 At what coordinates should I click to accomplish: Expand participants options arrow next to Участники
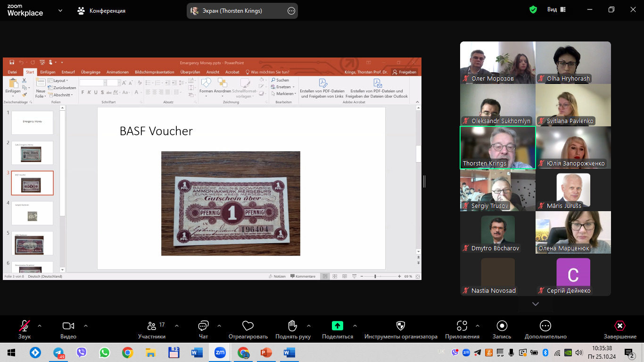[176, 325]
